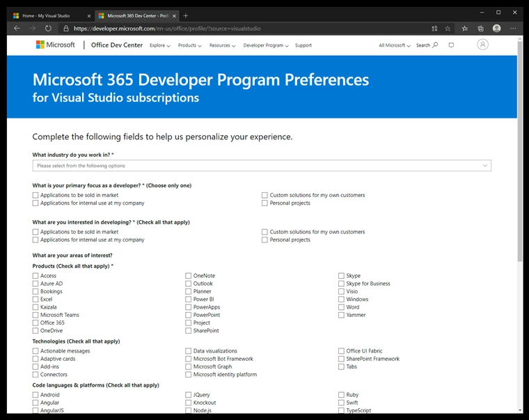Reload the current page
This screenshot has height=420, width=529.
tap(48, 29)
